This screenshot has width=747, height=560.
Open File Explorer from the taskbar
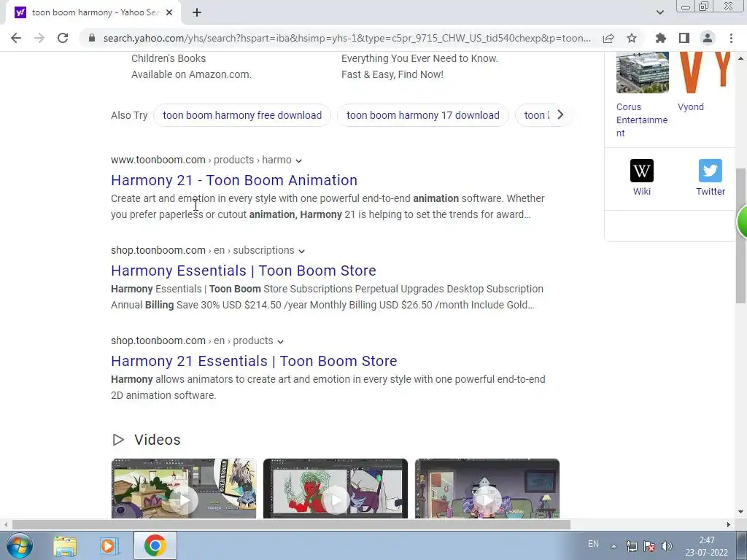[x=65, y=545]
